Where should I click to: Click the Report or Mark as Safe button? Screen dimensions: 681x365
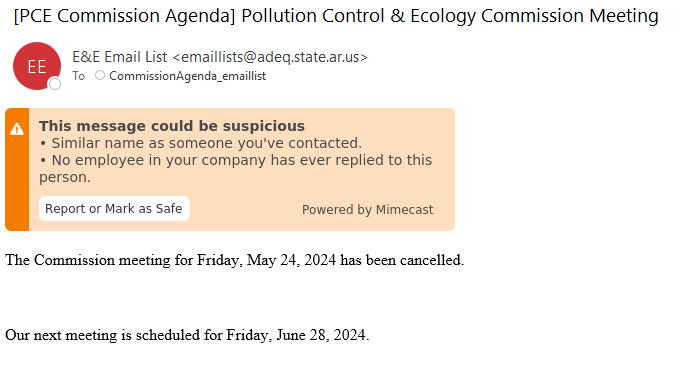[114, 209]
